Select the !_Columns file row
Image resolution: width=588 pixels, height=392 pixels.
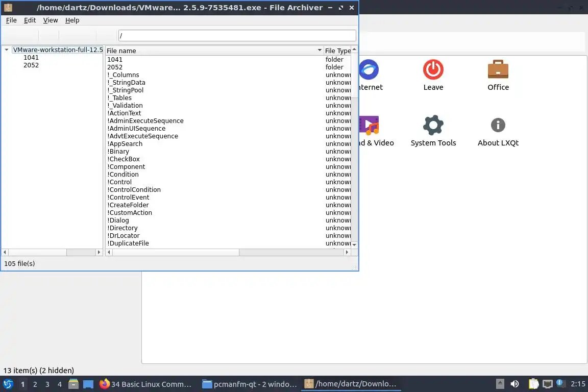(228, 75)
